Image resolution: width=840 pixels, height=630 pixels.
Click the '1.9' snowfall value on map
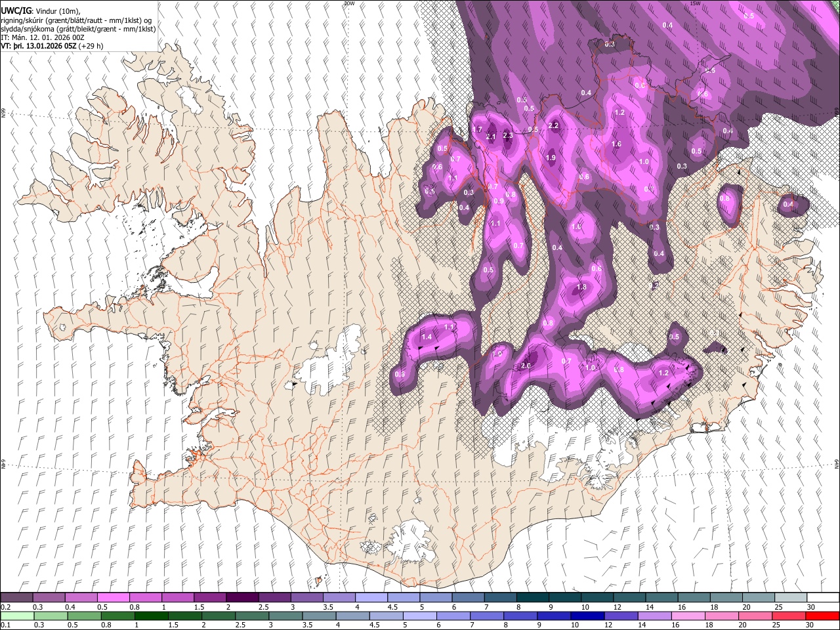tap(551, 157)
